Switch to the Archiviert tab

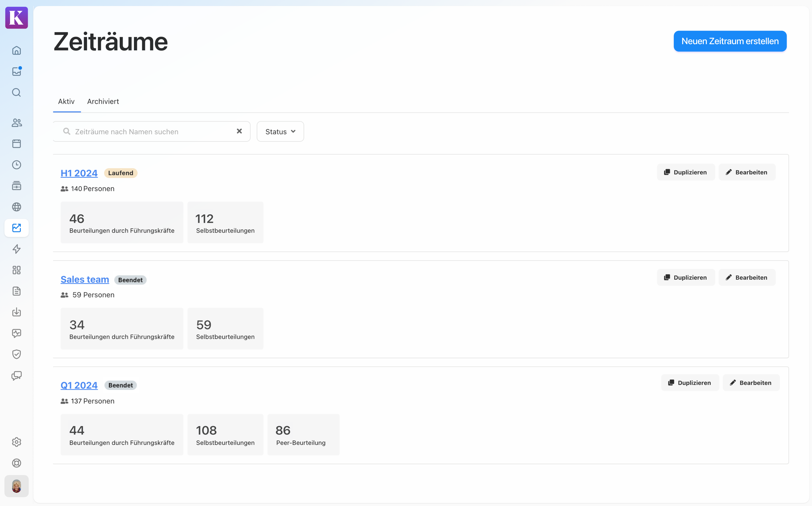pyautogui.click(x=103, y=102)
